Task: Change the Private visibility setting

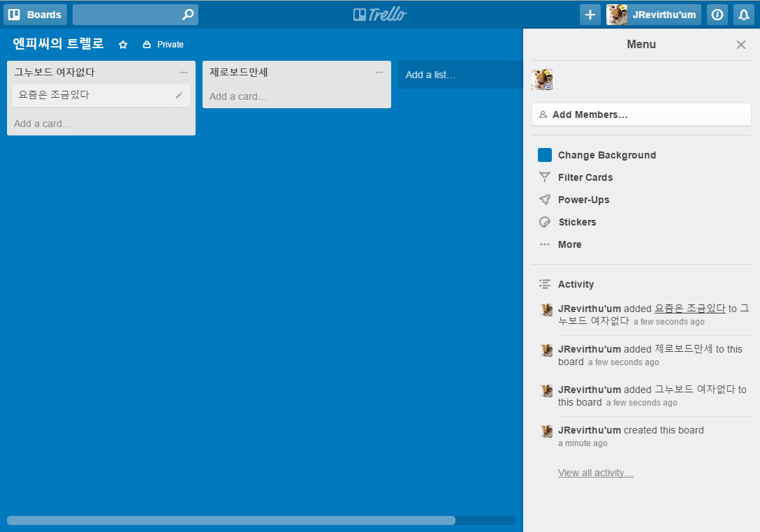Action: 163,45
